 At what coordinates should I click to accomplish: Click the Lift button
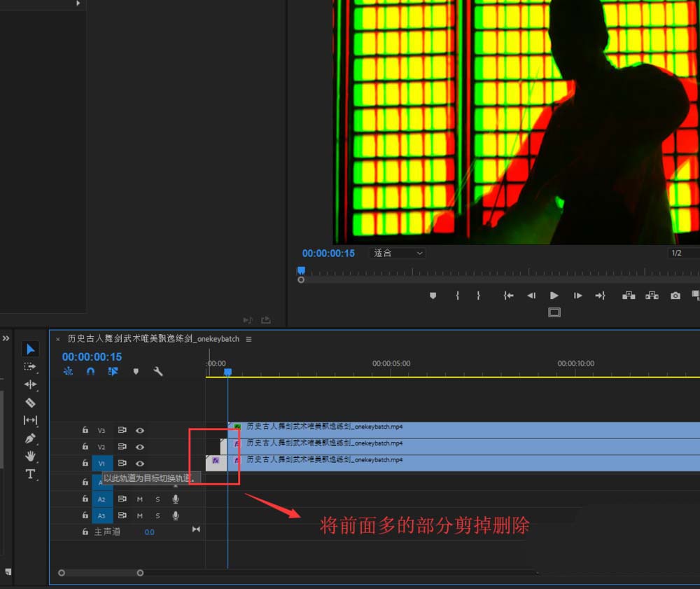(629, 295)
